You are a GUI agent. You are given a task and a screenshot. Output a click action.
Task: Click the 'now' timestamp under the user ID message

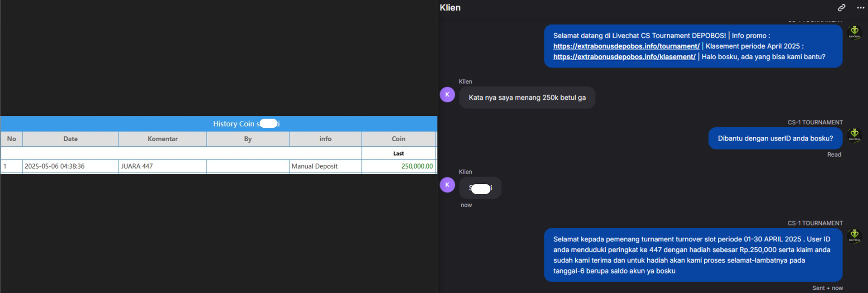click(x=466, y=205)
